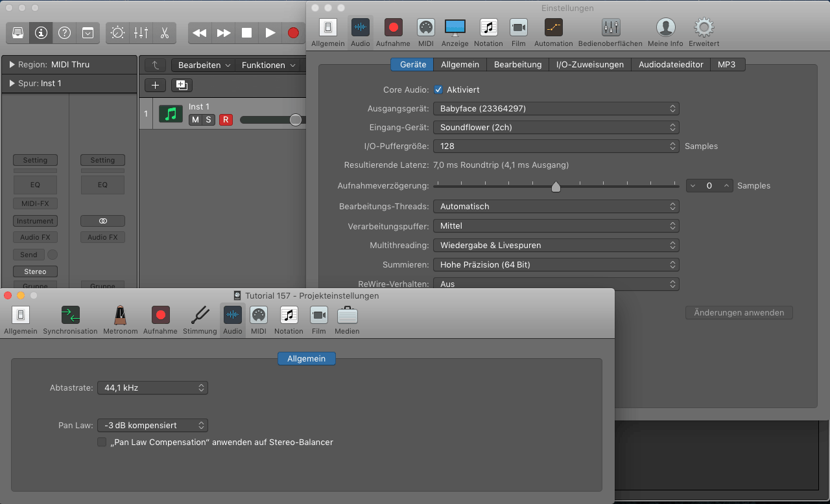Click the Änderungen anwenden button
The height and width of the screenshot is (504, 830).
click(x=739, y=313)
